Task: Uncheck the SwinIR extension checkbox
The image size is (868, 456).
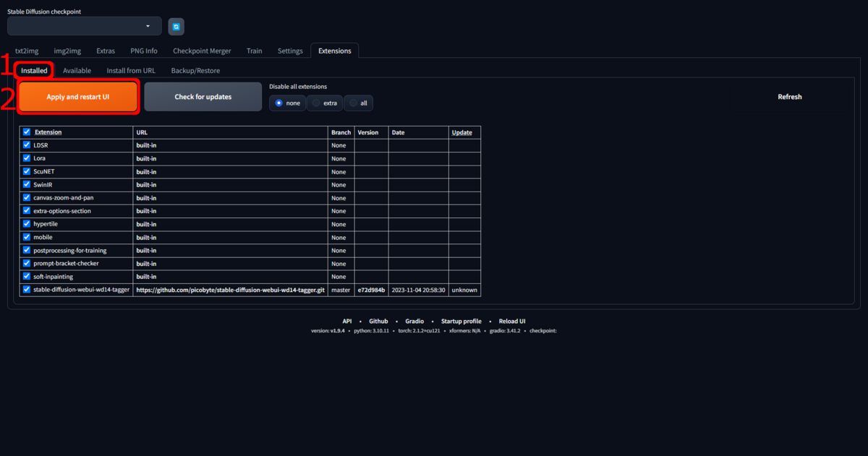Action: [x=27, y=184]
